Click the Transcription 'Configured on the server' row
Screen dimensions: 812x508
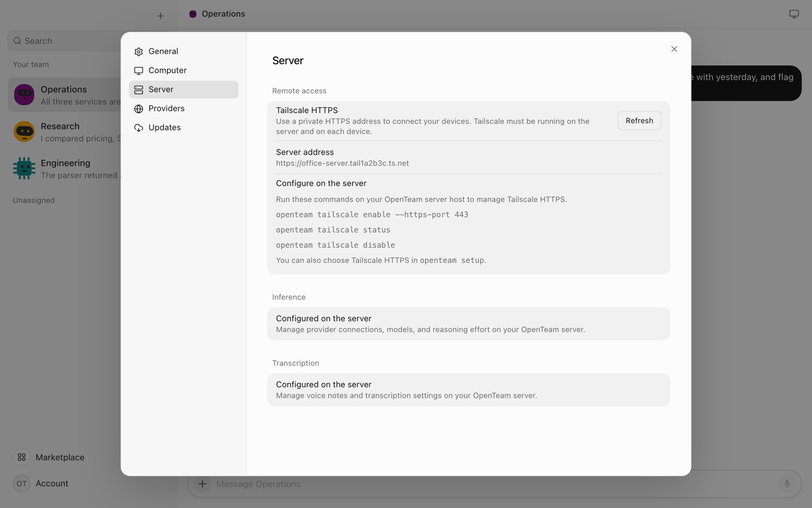click(x=468, y=390)
